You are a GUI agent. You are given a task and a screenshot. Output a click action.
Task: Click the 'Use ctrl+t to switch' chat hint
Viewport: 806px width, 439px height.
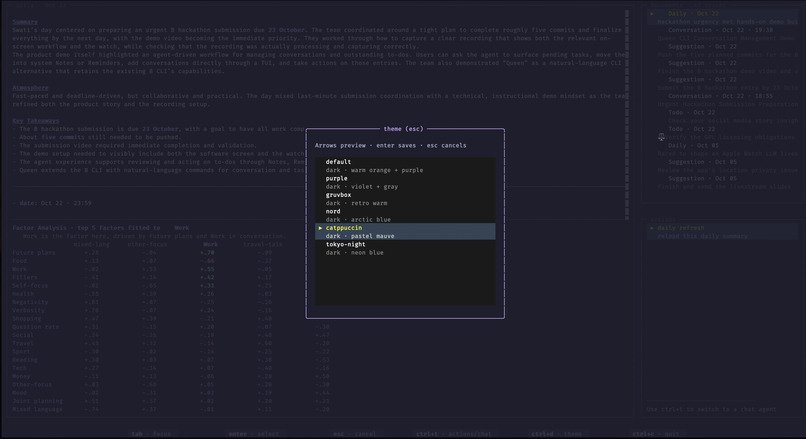(711, 409)
